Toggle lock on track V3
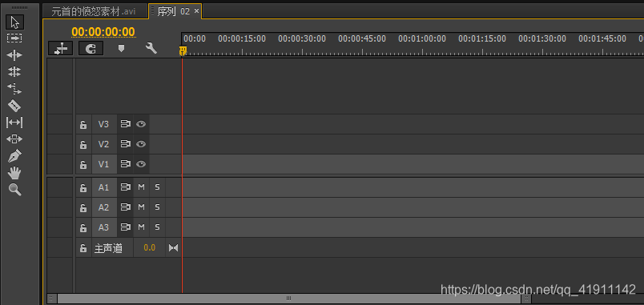This screenshot has width=644, height=305. [83, 124]
